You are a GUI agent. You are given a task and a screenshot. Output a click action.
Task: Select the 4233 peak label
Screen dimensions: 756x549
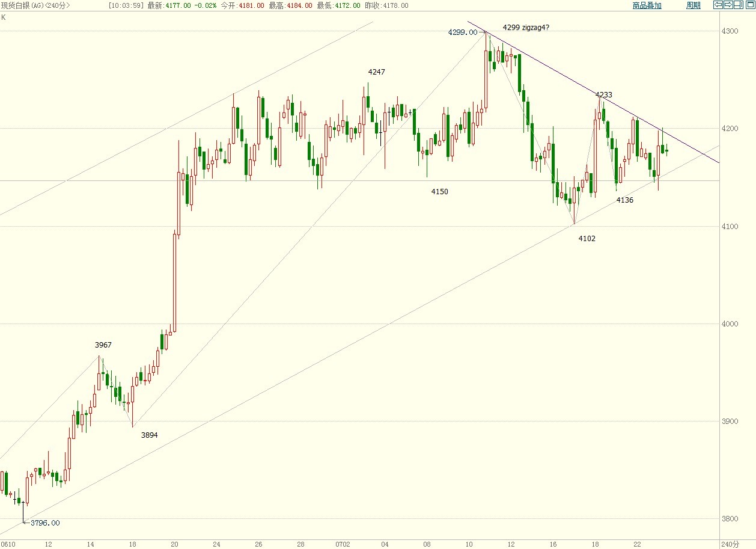[604, 95]
